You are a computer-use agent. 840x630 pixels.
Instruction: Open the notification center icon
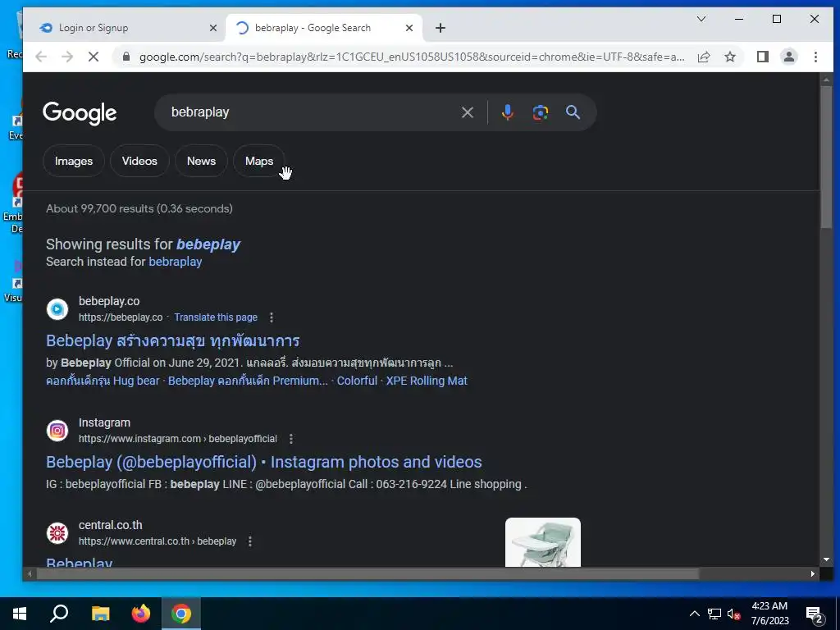point(815,614)
